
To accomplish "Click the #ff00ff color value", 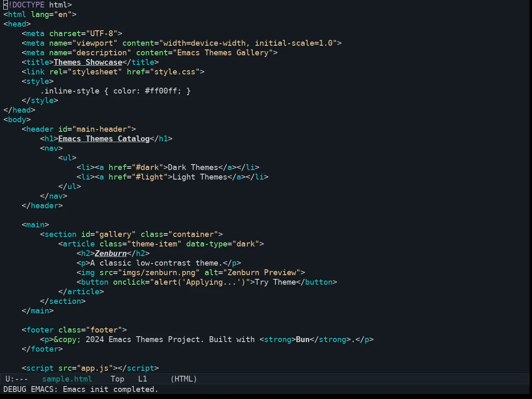I will coord(161,91).
